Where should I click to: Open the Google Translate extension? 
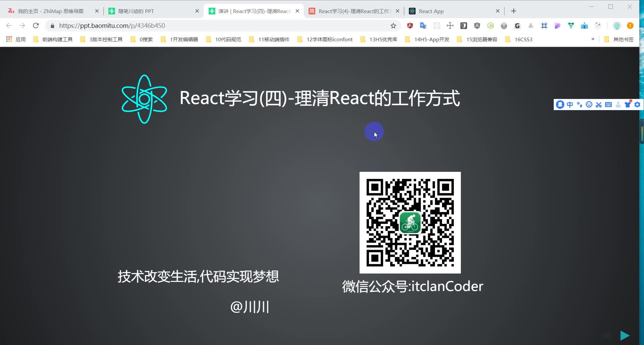(423, 26)
